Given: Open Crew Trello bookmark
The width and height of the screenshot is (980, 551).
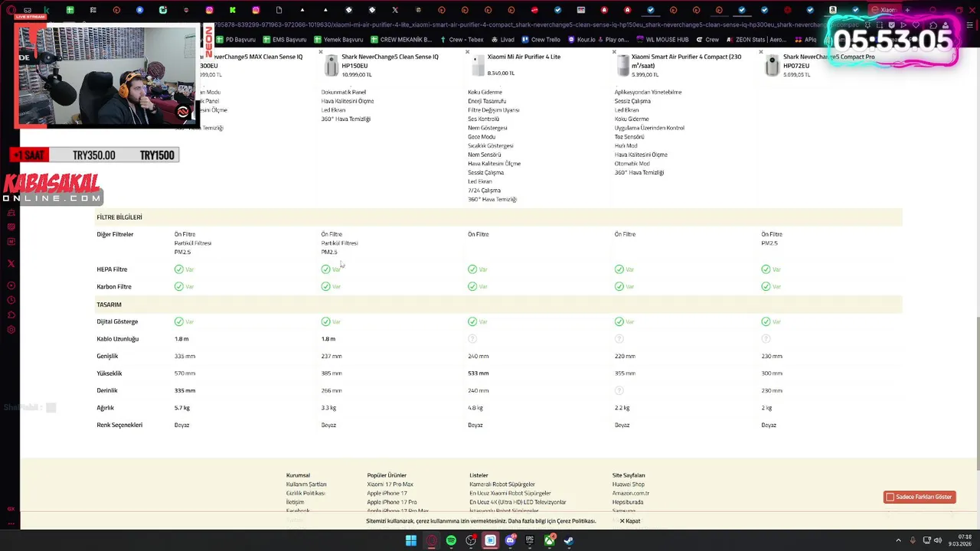Looking at the screenshot, I should pyautogui.click(x=541, y=40).
